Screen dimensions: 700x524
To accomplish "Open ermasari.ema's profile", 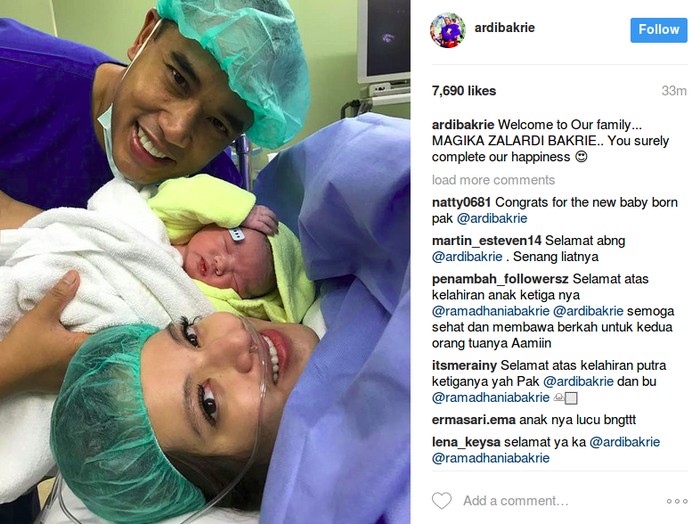I will point(474,420).
